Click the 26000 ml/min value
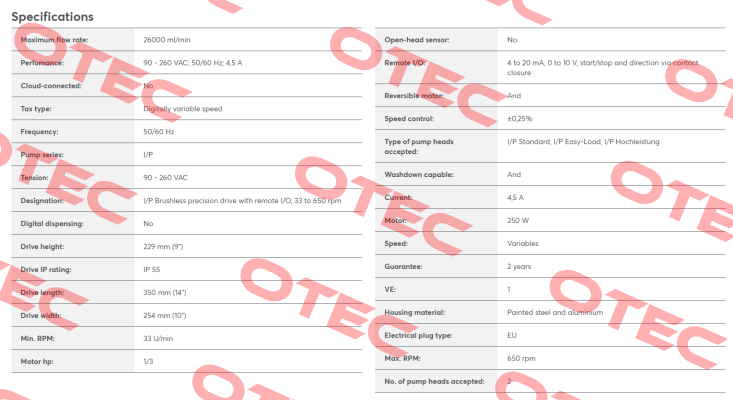The image size is (733, 400). coord(167,40)
